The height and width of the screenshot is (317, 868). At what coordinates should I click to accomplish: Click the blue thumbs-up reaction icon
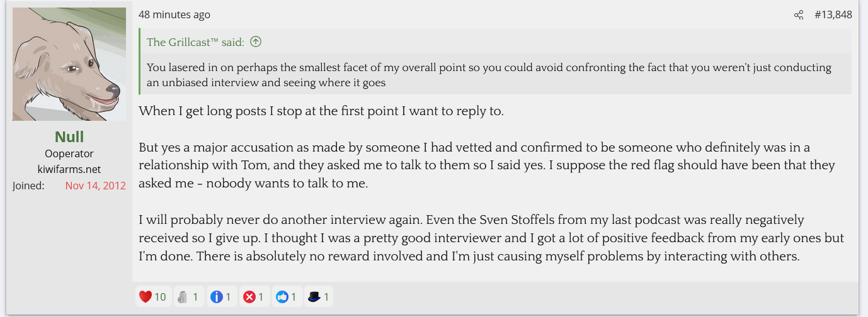282,296
